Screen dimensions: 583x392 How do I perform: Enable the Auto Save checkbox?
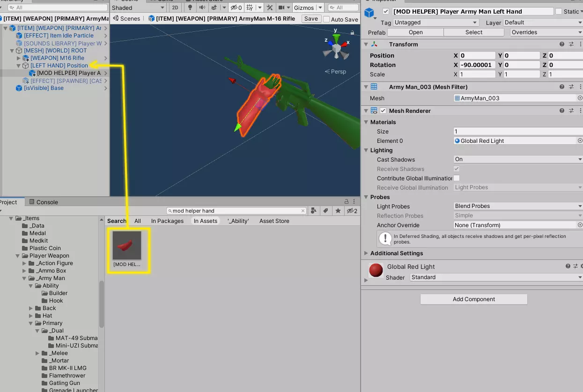coord(326,19)
